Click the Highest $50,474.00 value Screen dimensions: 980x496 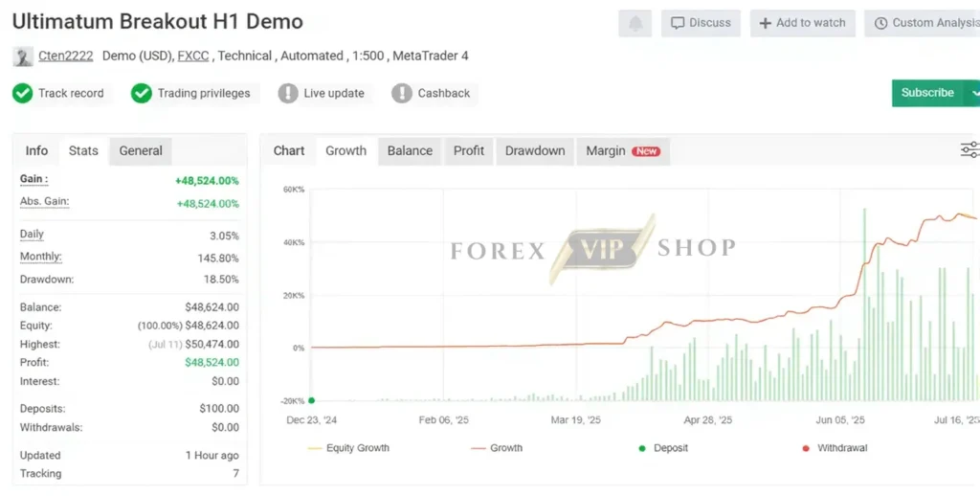pyautogui.click(x=212, y=344)
